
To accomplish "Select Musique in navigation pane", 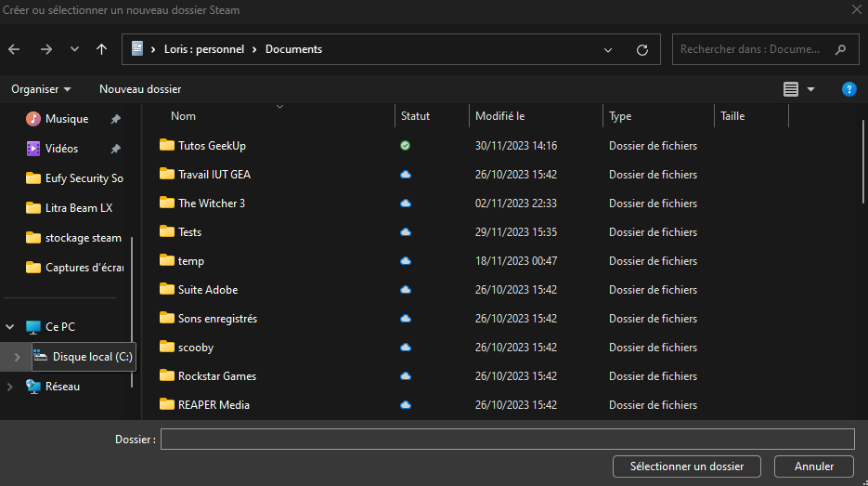I will click(67, 119).
